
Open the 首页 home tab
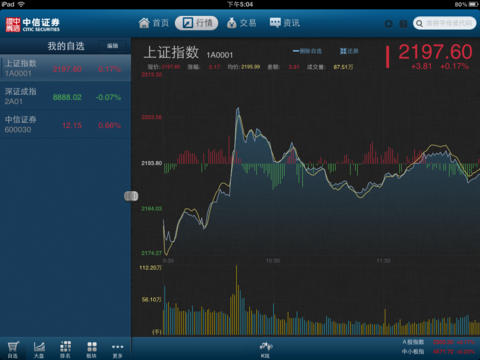coord(154,23)
